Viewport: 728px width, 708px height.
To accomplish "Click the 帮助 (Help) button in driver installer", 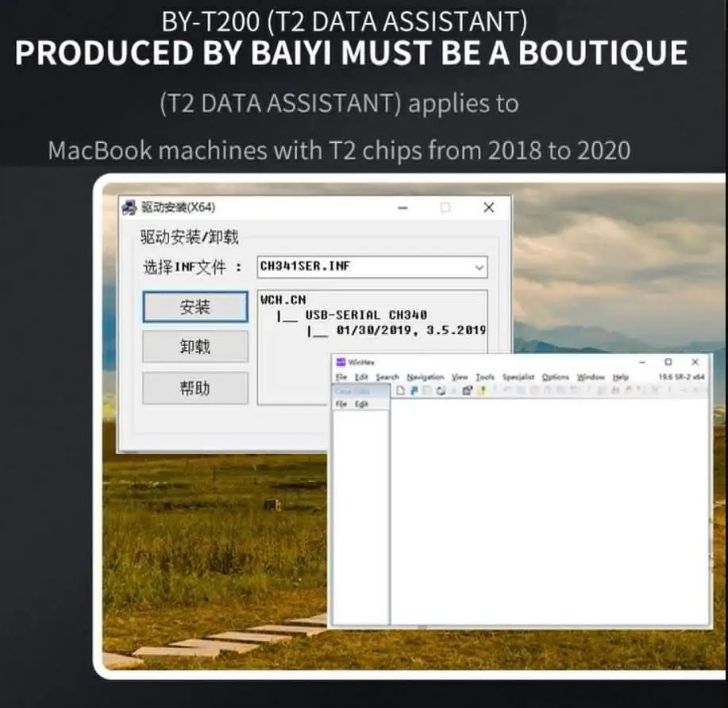I will [195, 388].
